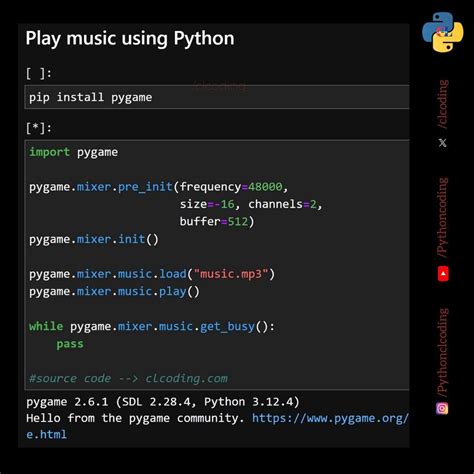
Task: Open the /Pythonclcoding Instagram handle
Action: (x=443, y=353)
